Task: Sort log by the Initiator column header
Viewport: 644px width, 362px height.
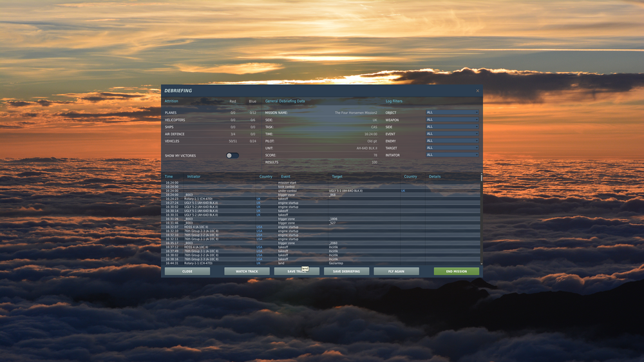Action: (x=194, y=176)
